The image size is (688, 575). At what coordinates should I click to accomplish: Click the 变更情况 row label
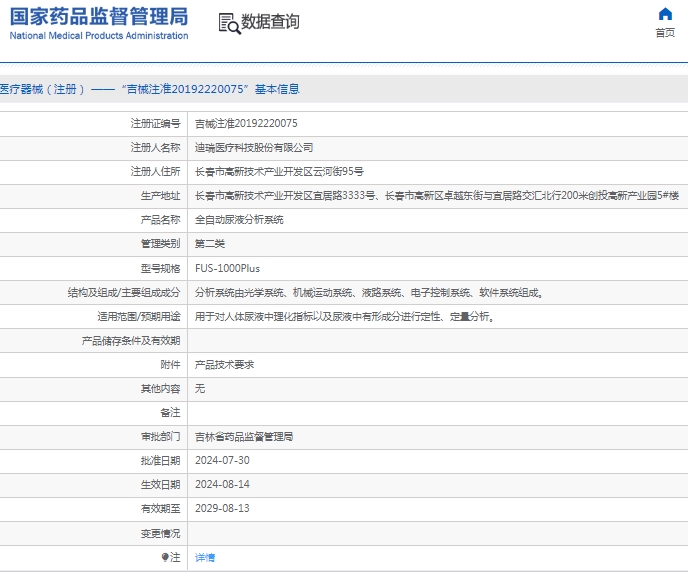tap(161, 534)
